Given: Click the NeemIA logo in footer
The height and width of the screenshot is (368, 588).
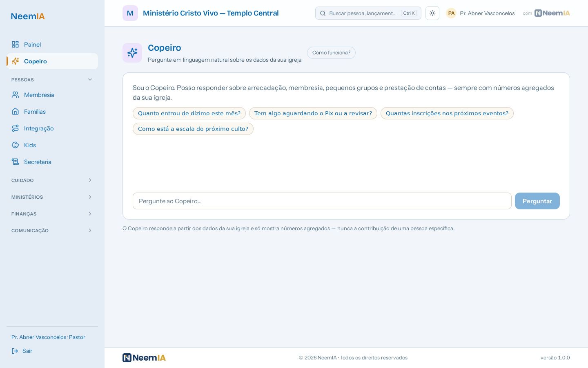Looking at the screenshot, I should [144, 358].
